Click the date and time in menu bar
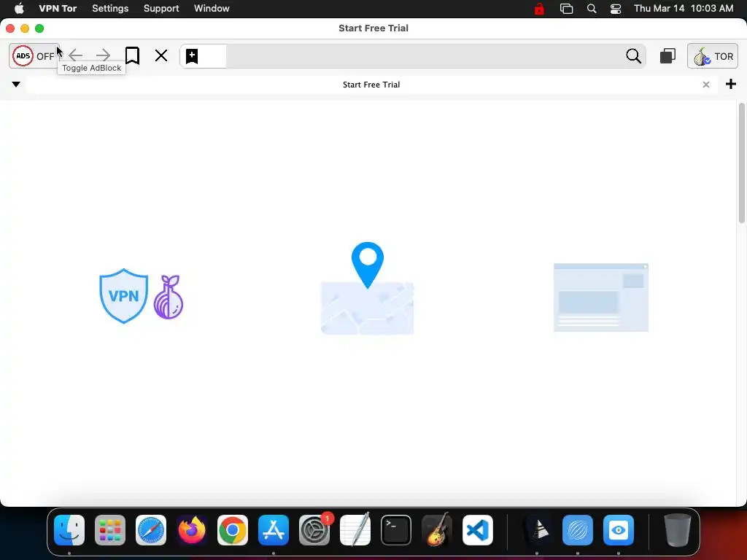 683,8
